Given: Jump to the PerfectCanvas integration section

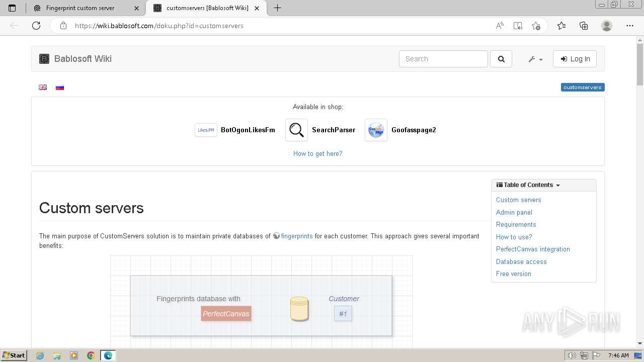Looking at the screenshot, I should pos(533,249).
